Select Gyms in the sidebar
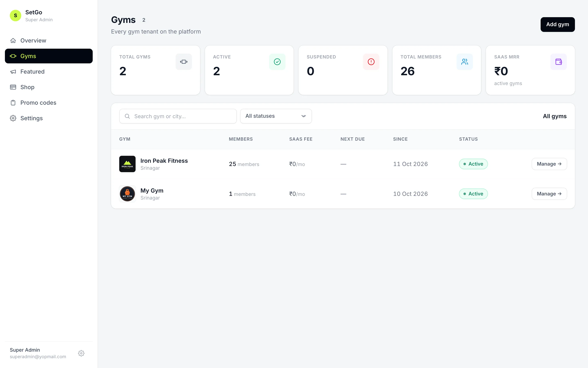This screenshot has height=368, width=588. (49, 56)
